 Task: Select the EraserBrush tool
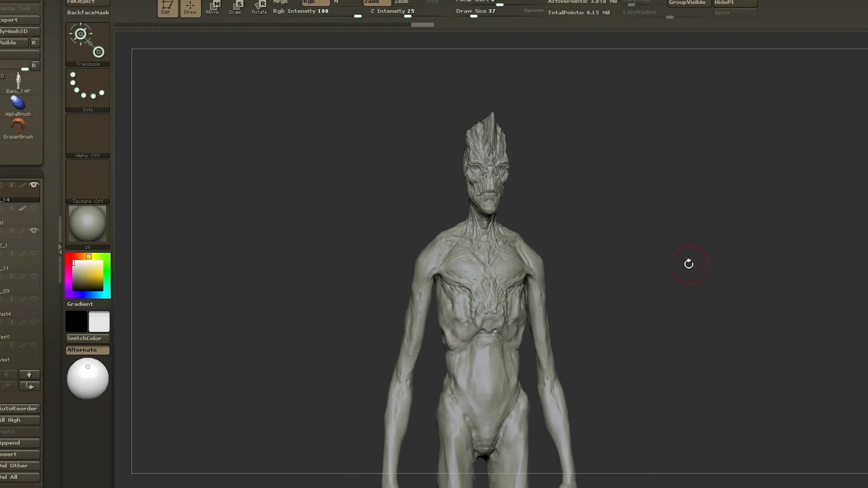point(18,129)
